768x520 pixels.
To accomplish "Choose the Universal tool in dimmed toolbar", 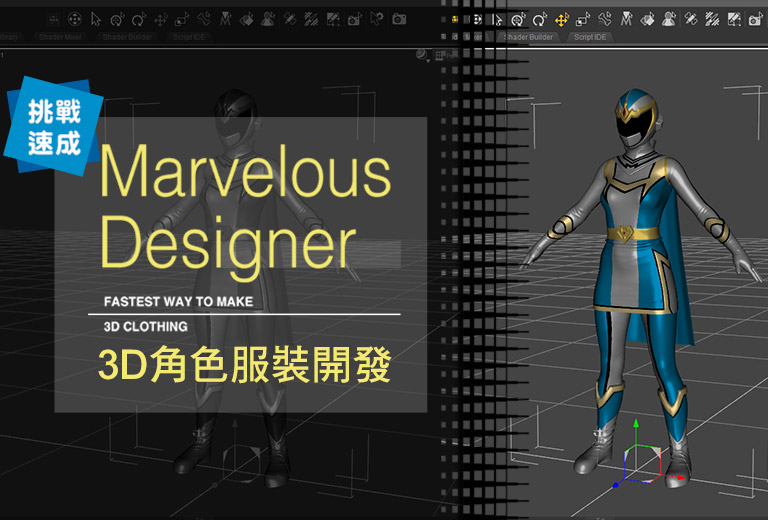I will (117, 20).
